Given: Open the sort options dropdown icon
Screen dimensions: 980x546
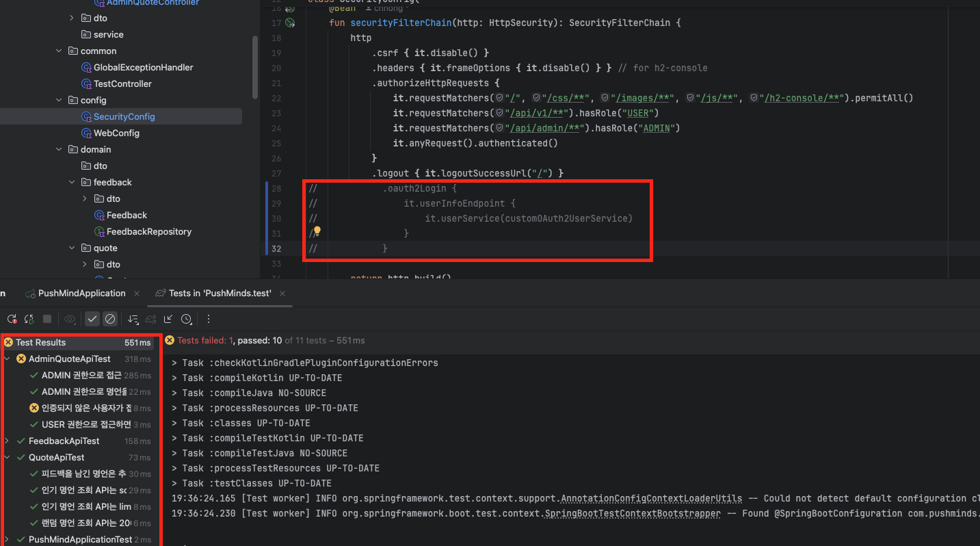Looking at the screenshot, I should 133,319.
